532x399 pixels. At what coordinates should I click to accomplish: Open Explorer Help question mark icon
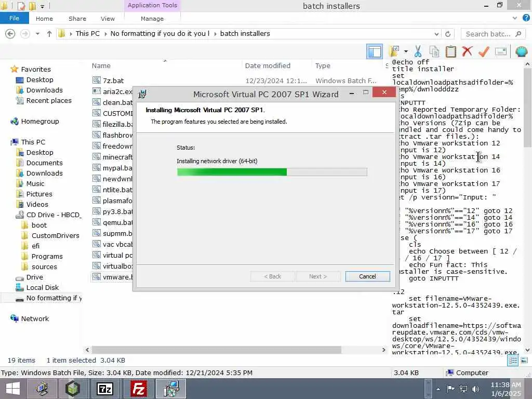526,18
